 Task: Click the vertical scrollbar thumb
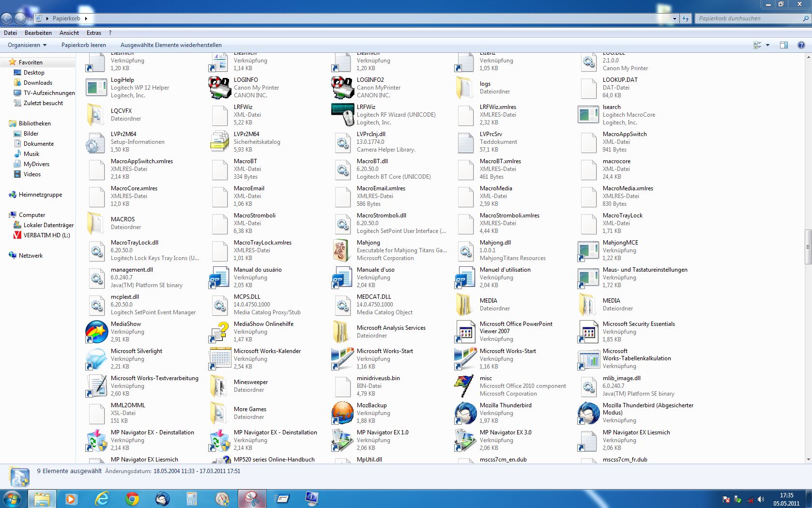point(808,247)
